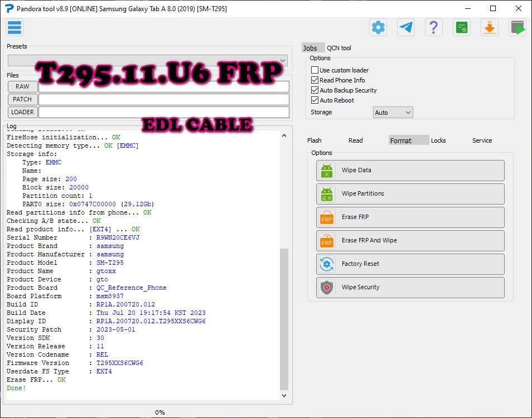Open the Pandora settings gear icon
Viewport: 532px width, 418px height.
click(x=378, y=27)
